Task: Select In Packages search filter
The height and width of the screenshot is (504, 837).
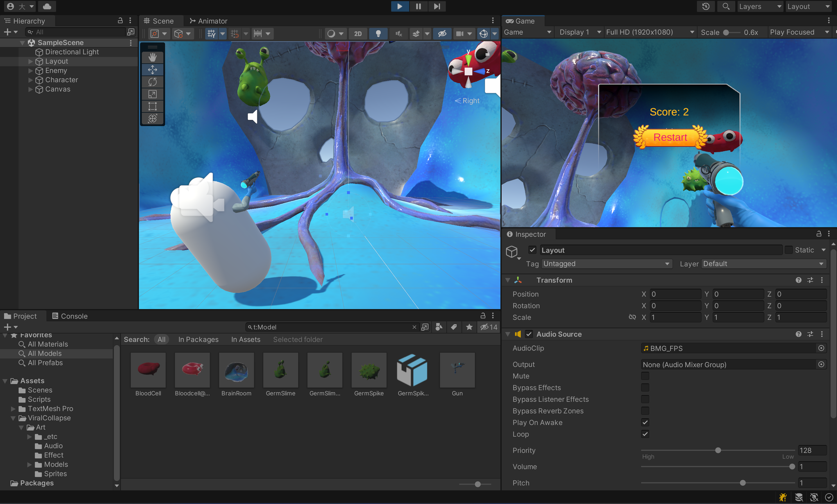Action: (x=198, y=339)
